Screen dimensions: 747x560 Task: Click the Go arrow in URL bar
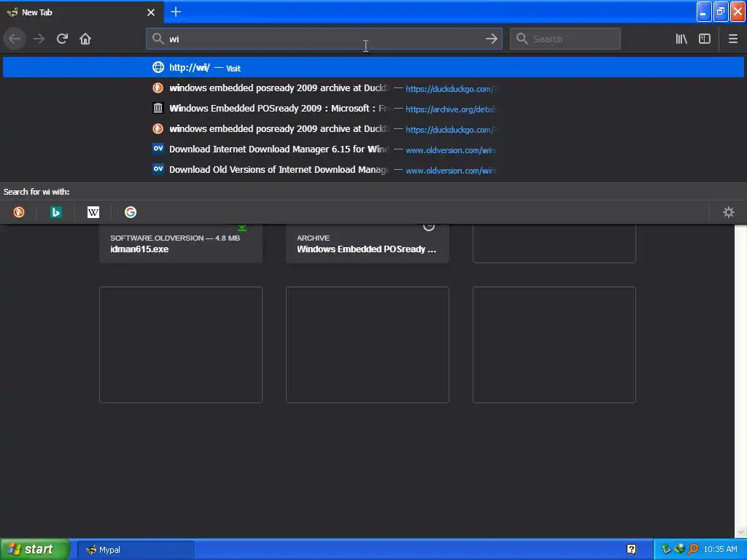tap(491, 39)
